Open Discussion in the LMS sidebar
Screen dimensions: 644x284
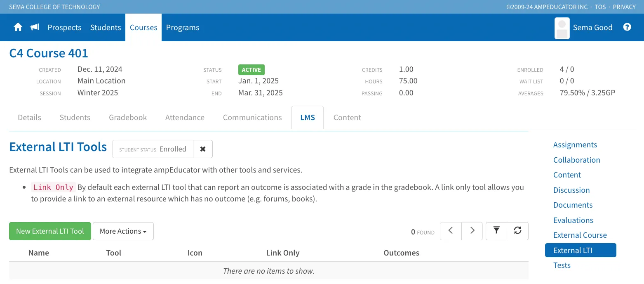click(x=571, y=190)
